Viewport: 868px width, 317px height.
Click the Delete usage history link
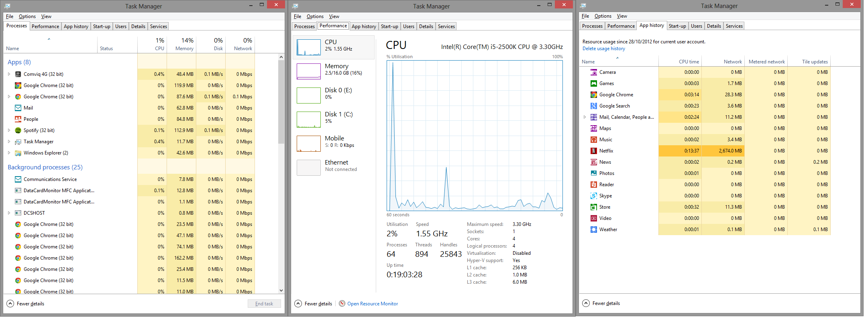click(x=604, y=49)
